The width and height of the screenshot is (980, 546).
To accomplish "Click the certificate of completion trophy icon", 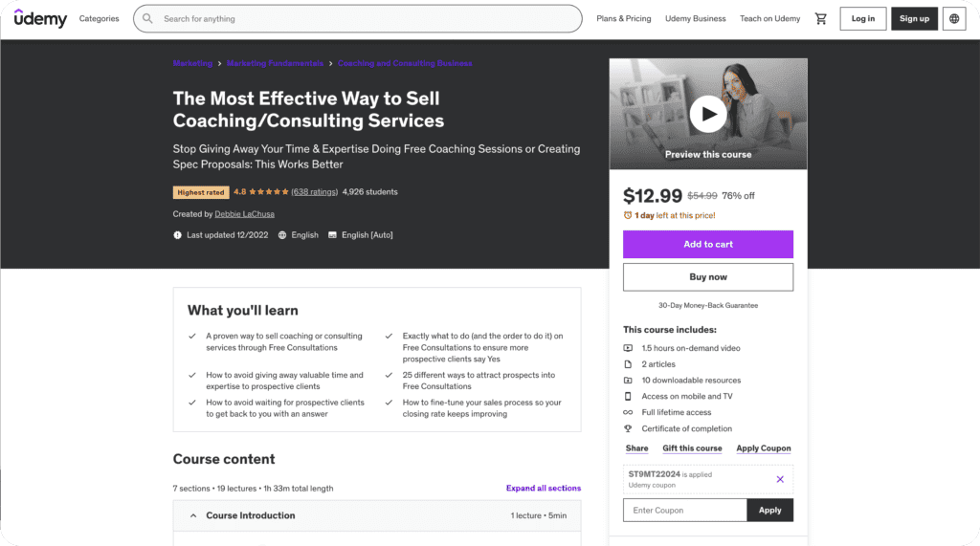I will [x=629, y=428].
